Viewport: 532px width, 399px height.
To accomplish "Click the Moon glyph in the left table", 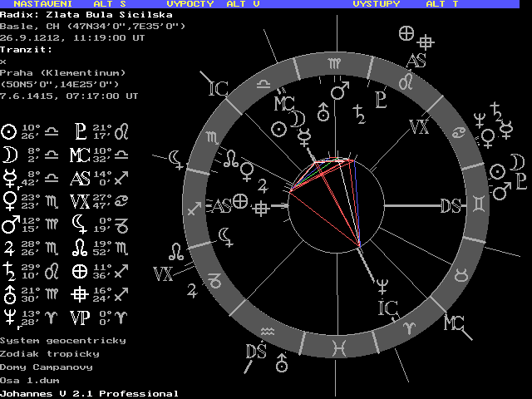I will click(9, 155).
